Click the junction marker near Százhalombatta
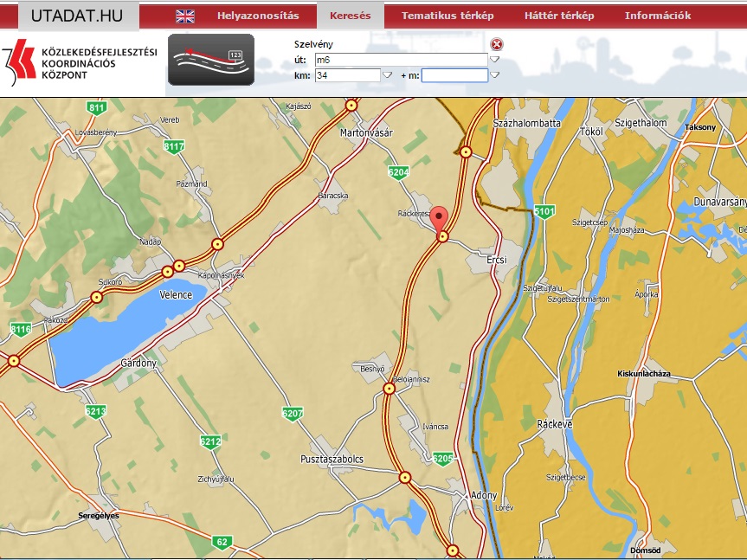 (466, 152)
